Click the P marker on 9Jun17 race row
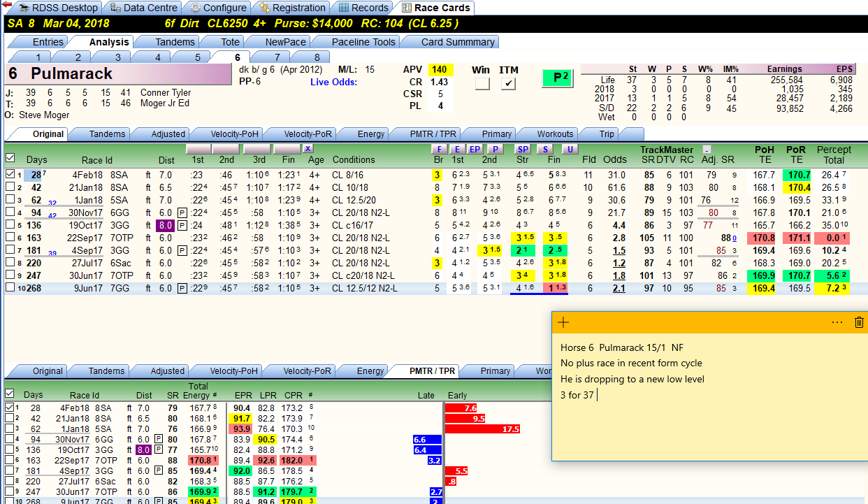868x504 pixels. coord(181,288)
